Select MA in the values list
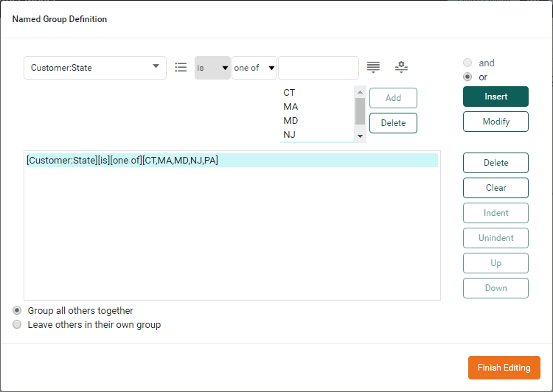The width and height of the screenshot is (553, 392). pyautogui.click(x=291, y=107)
